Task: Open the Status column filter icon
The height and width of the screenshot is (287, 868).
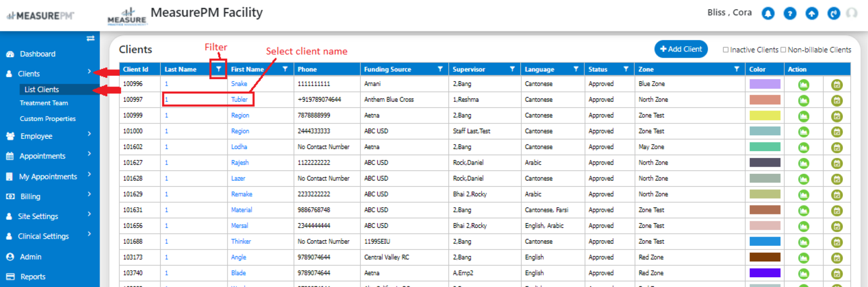Action: click(626, 69)
